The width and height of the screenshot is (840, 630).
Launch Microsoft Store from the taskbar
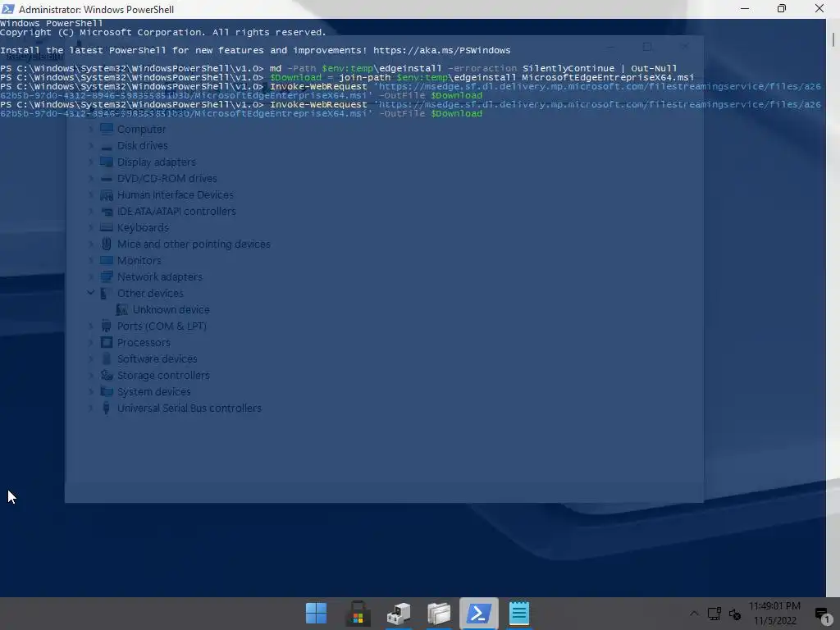358,614
